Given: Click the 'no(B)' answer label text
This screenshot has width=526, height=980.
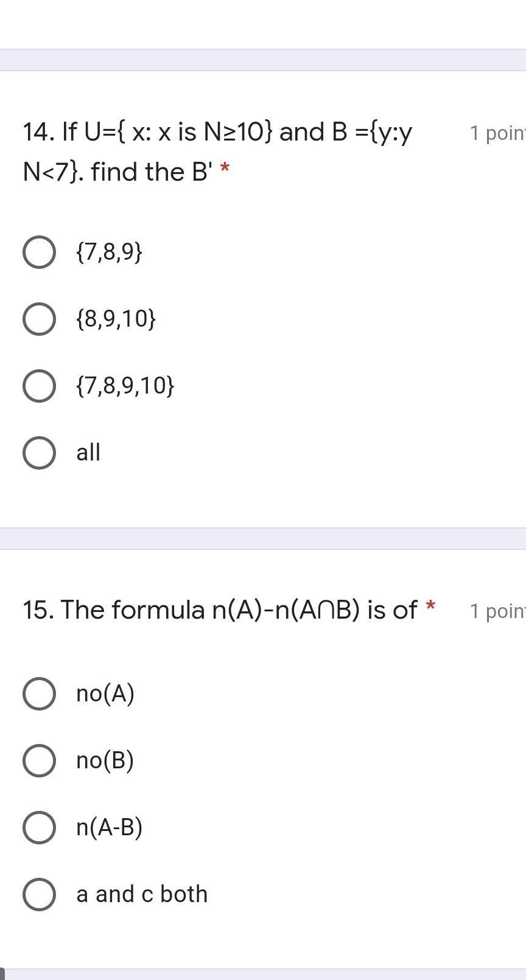Looking at the screenshot, I should coord(105,760).
